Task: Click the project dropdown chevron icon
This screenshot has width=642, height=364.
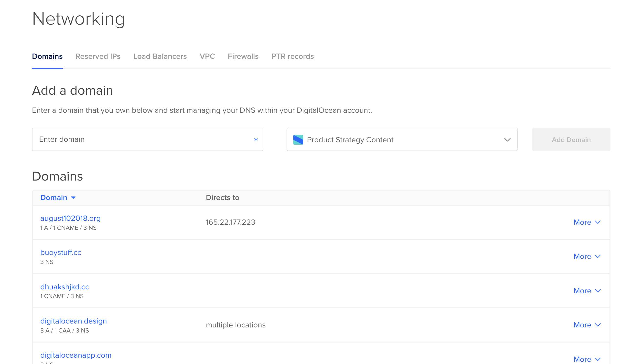Action: (x=507, y=140)
